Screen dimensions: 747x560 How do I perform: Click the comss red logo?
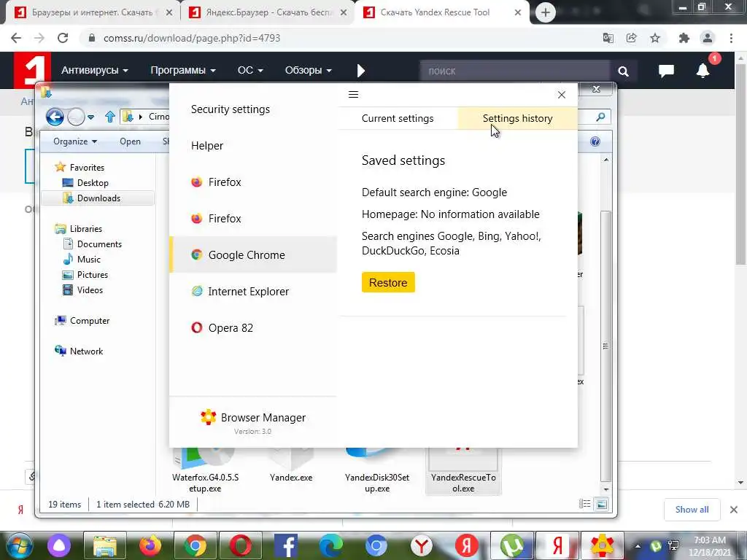pyautogui.click(x=32, y=70)
